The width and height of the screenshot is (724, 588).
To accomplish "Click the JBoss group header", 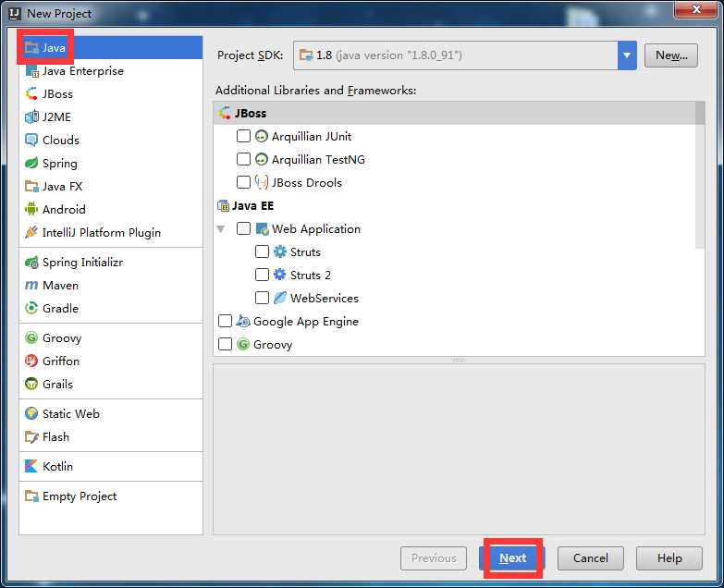I will 459,113.
